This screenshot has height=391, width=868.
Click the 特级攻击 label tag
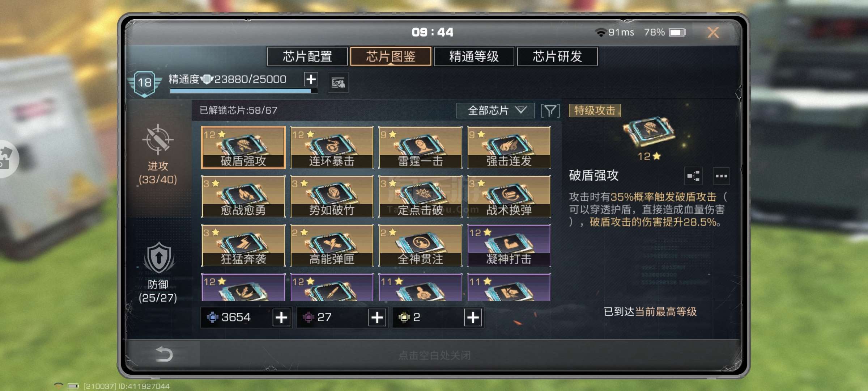[595, 110]
